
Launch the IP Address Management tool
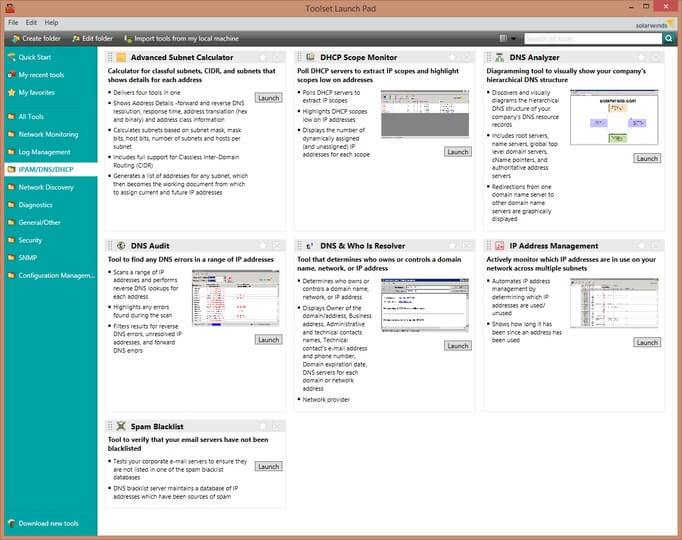(x=647, y=342)
